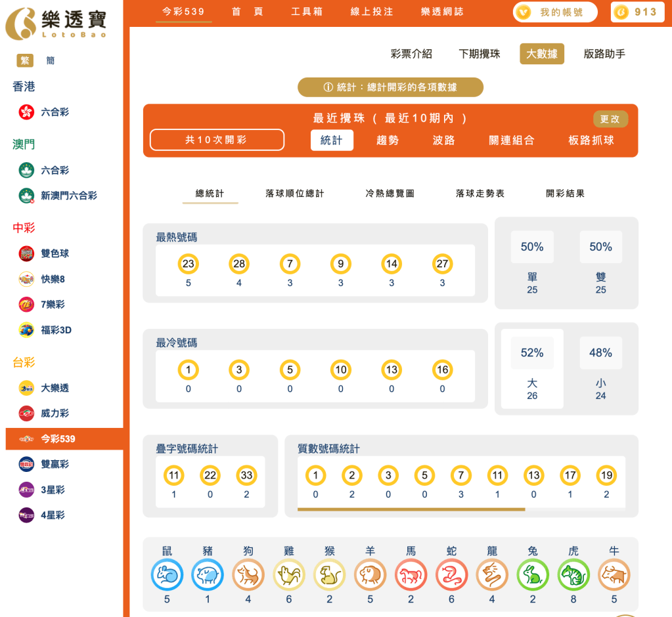Click the LotoBao logo

(59, 22)
